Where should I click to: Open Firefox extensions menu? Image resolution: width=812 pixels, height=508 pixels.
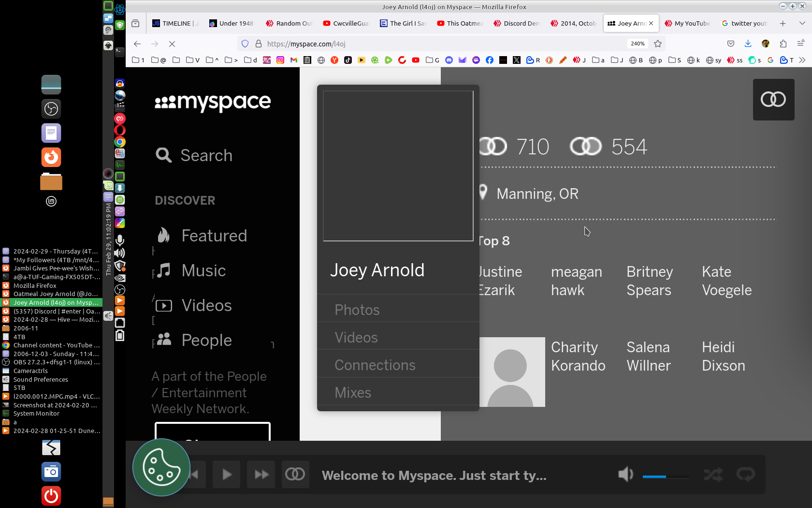pyautogui.click(x=783, y=44)
